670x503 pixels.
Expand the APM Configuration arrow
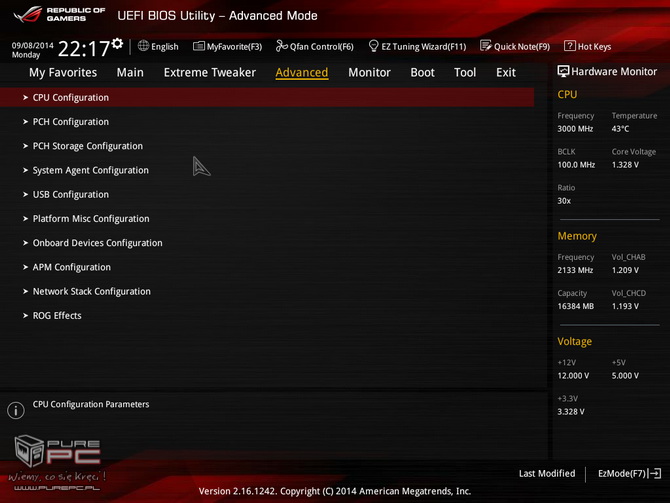pos(25,267)
